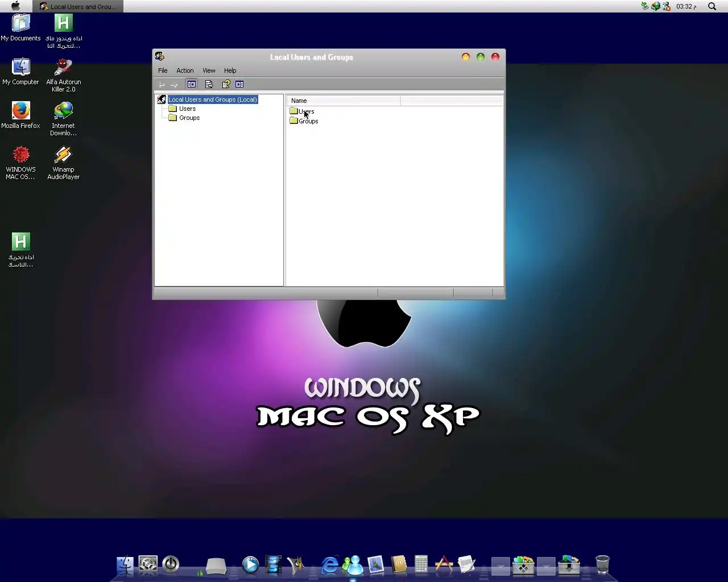Screen dimensions: 728x582
Task: Open System Preferences gear in the dock
Action: point(148,564)
